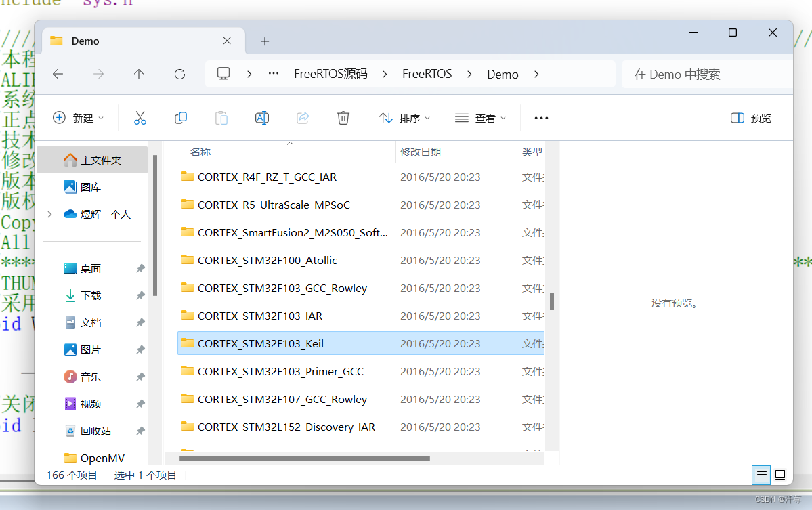Open Music (音乐) in sidebar
The image size is (812, 510).
[92, 377]
